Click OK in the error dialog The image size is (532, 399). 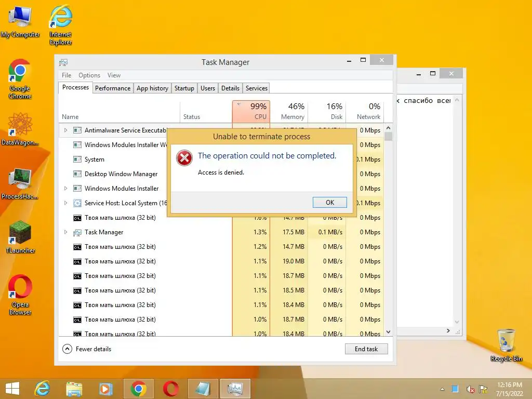[x=330, y=202]
